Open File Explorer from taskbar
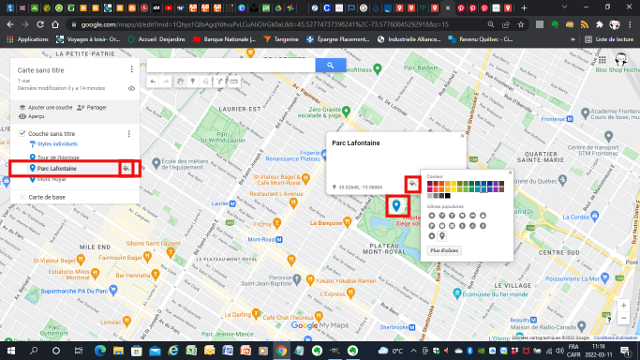Viewport: 640px width, 360px height. pyautogui.click(x=118, y=351)
